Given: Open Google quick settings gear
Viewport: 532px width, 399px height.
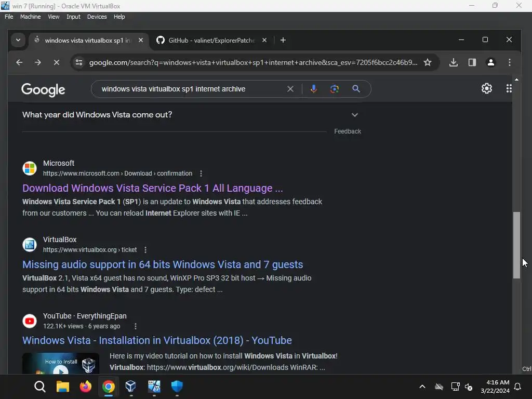Looking at the screenshot, I should [486, 88].
